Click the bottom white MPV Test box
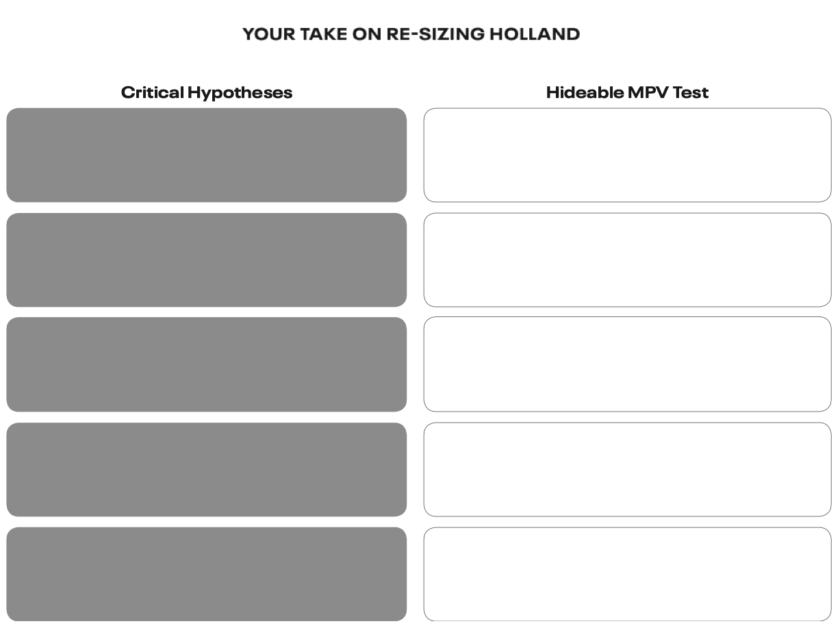The width and height of the screenshot is (840, 628). pos(627,574)
